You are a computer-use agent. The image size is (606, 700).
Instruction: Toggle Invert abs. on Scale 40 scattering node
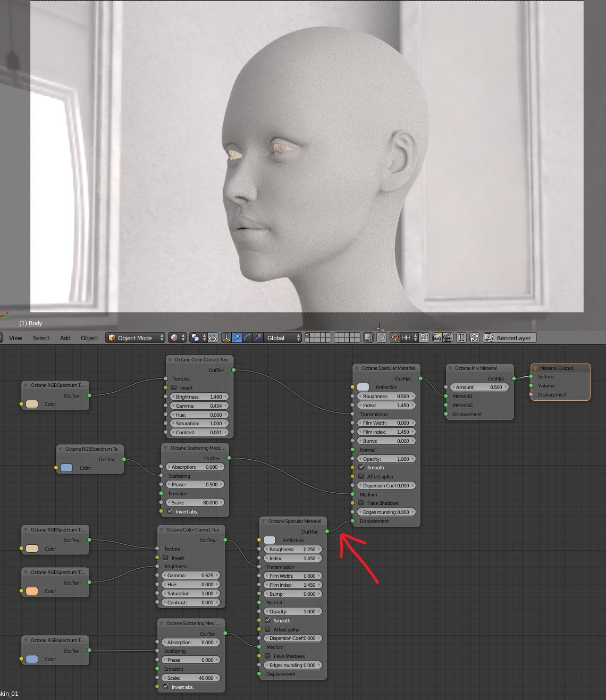pos(165,687)
